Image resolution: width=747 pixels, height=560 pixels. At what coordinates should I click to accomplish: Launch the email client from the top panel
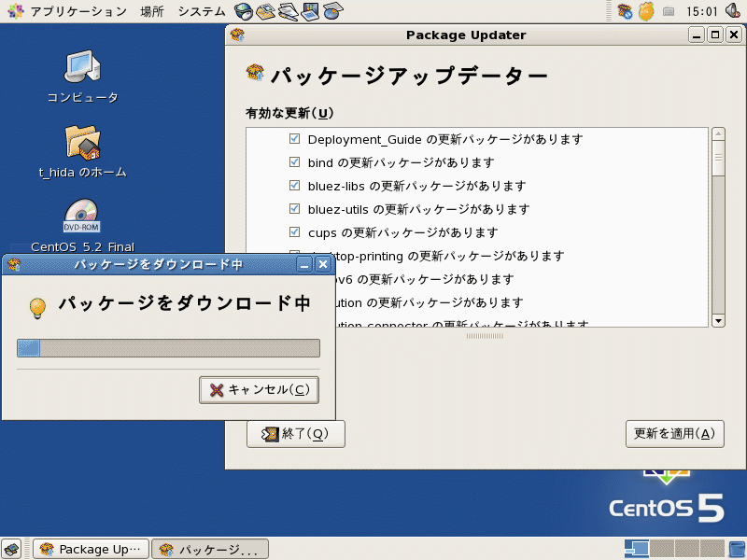[x=266, y=11]
